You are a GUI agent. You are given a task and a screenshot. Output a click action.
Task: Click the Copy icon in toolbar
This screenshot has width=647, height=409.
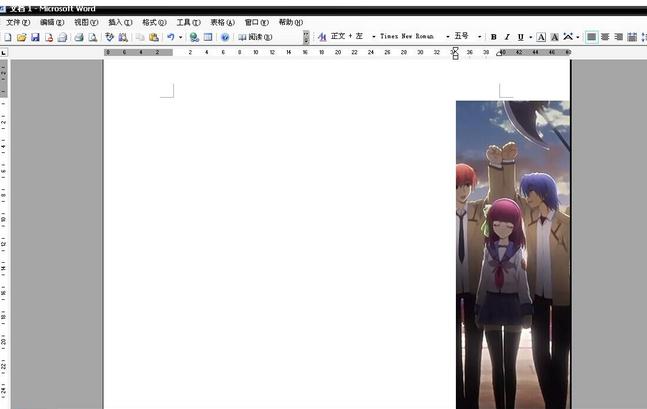(140, 38)
